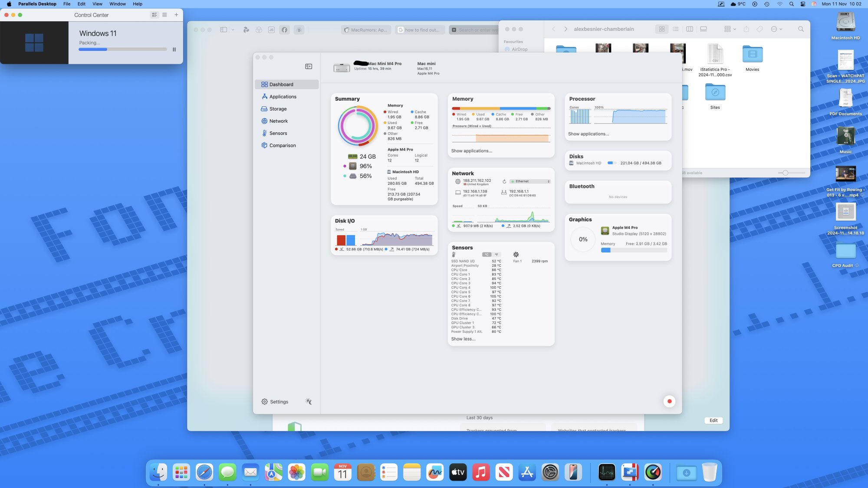This screenshot has height=488, width=868.
Task: Click the sidebar toggle icon in iStatistica
Action: (x=309, y=66)
